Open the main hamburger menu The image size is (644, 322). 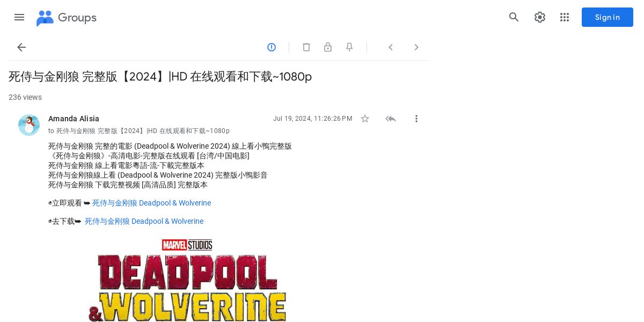pyautogui.click(x=19, y=17)
